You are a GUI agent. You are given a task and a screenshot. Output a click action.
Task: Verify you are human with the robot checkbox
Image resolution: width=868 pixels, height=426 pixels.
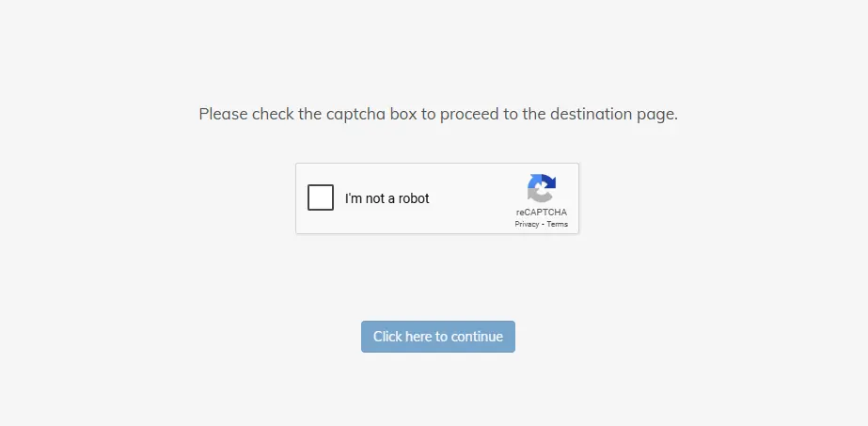click(x=321, y=197)
